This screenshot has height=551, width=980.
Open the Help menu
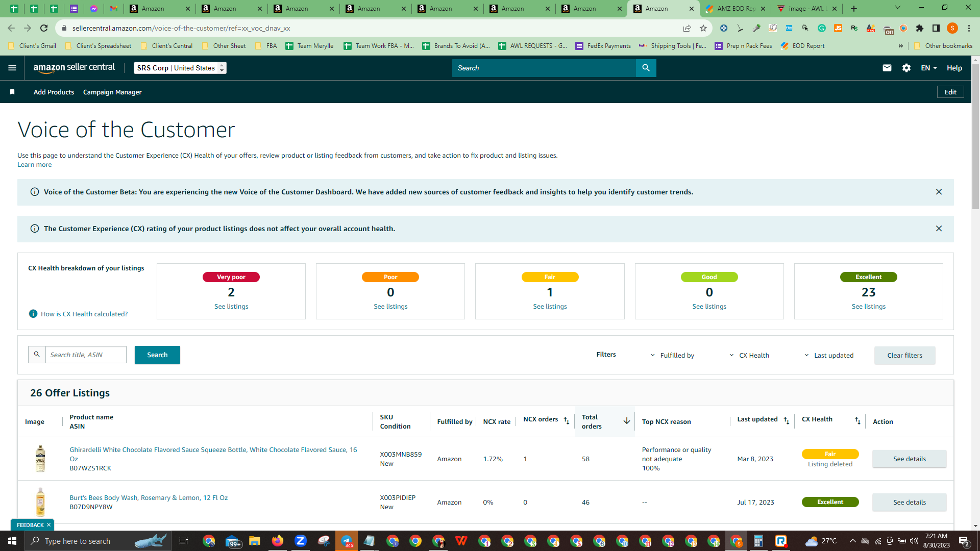[954, 68]
